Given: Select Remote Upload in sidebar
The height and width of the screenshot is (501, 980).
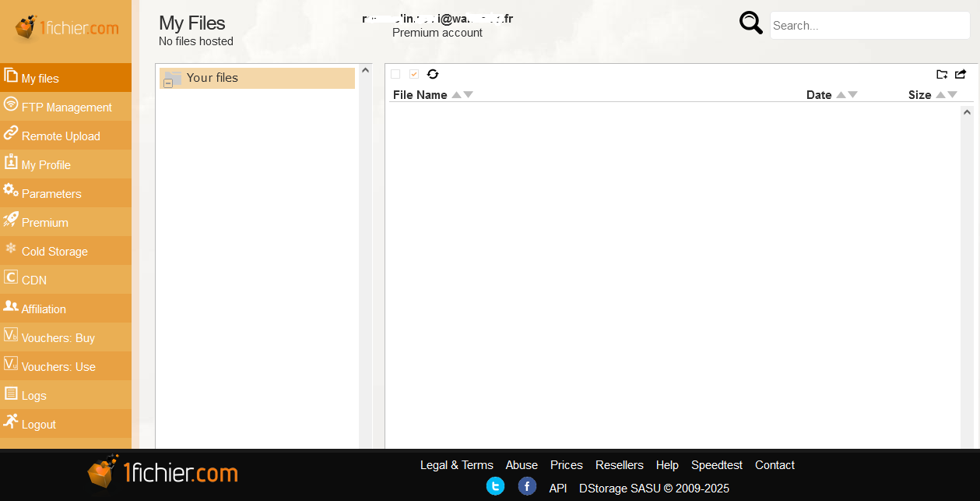Looking at the screenshot, I should point(61,136).
